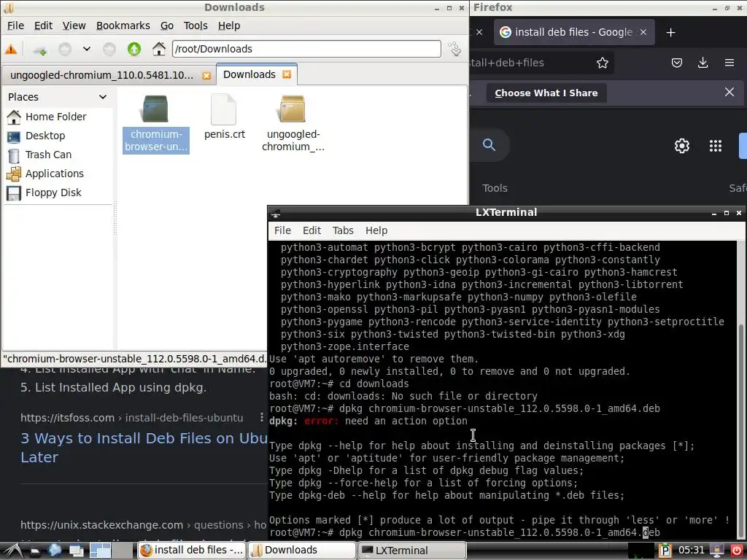Switch to LXTerminal taskbar button
The image size is (747, 560).
(412, 551)
